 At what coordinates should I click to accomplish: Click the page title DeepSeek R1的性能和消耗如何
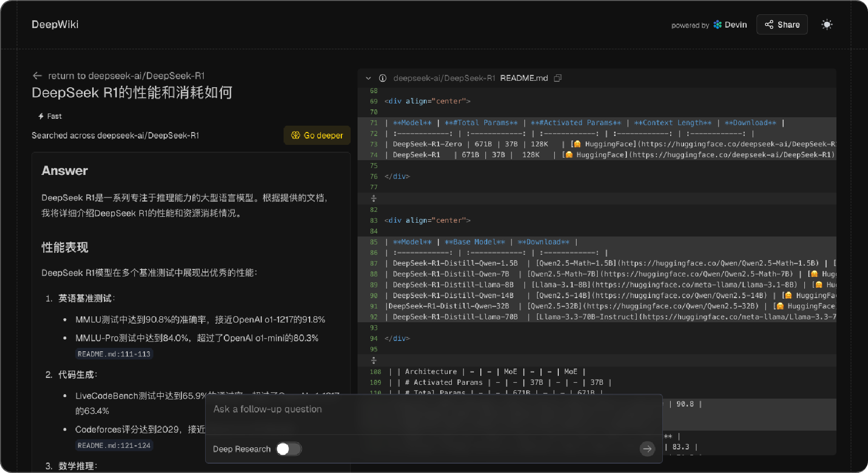click(132, 93)
